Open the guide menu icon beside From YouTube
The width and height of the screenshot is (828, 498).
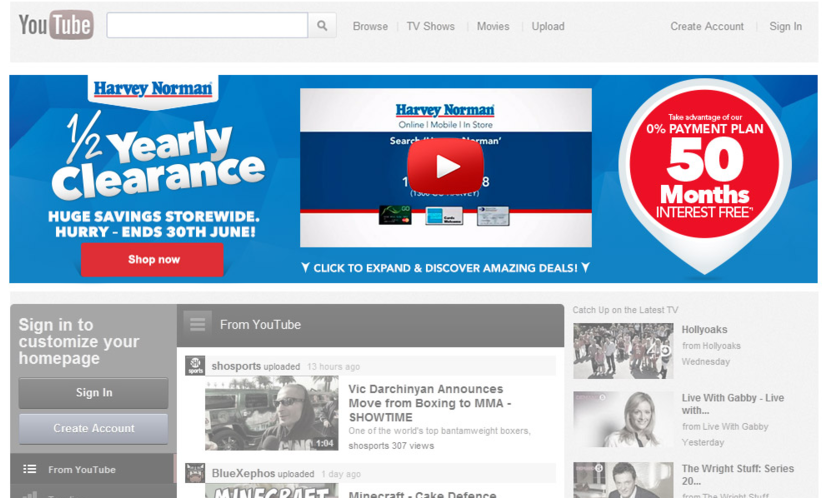pos(198,324)
